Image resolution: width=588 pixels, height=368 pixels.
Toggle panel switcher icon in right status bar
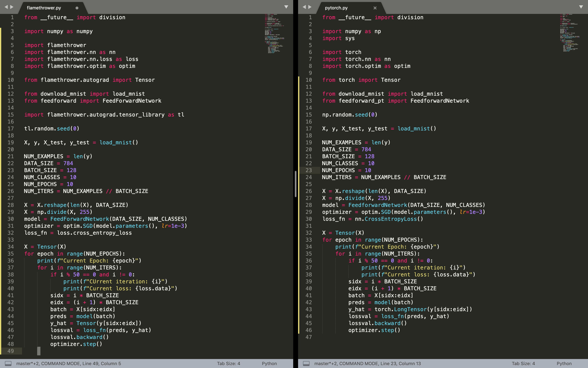point(306,363)
